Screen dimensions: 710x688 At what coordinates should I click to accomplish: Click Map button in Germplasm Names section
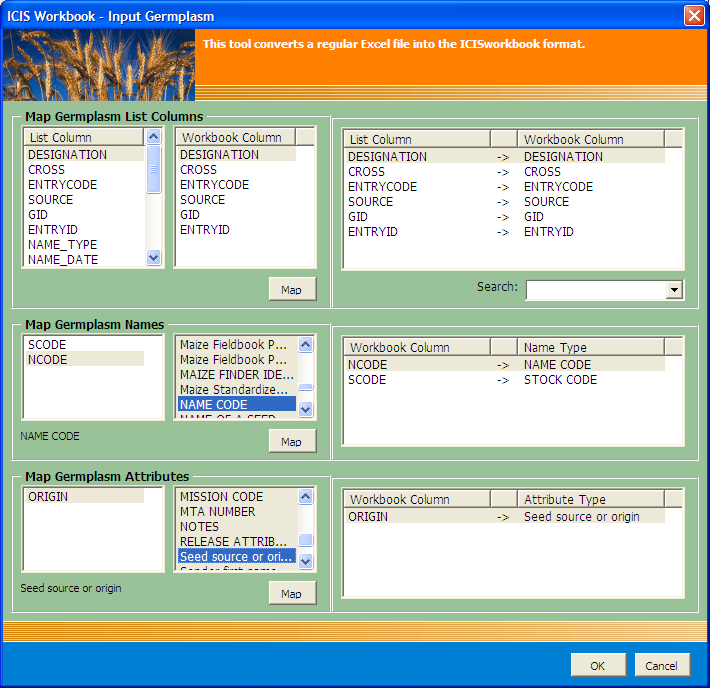pyautogui.click(x=292, y=441)
